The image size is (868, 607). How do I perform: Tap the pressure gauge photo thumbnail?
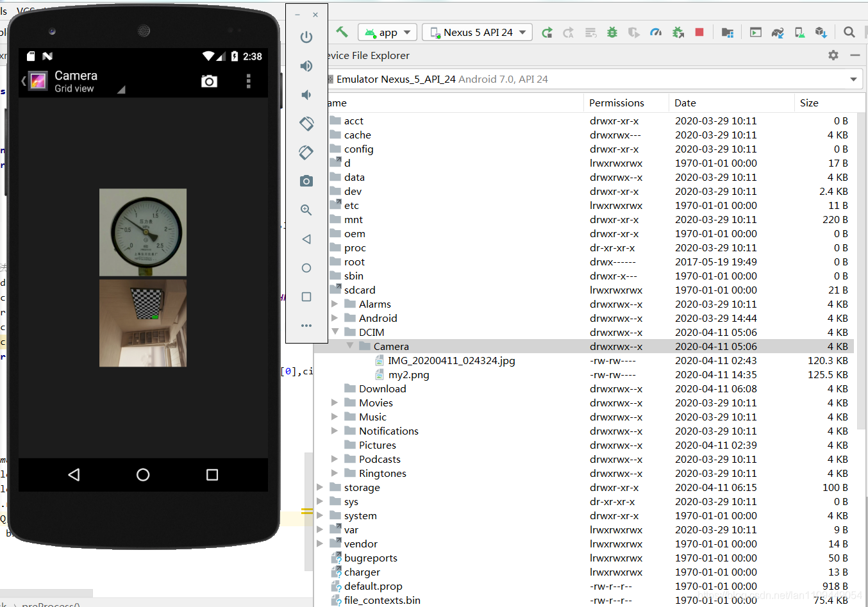click(143, 232)
